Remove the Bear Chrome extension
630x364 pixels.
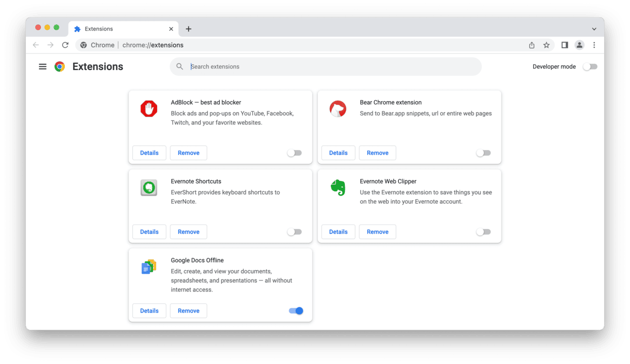(377, 152)
